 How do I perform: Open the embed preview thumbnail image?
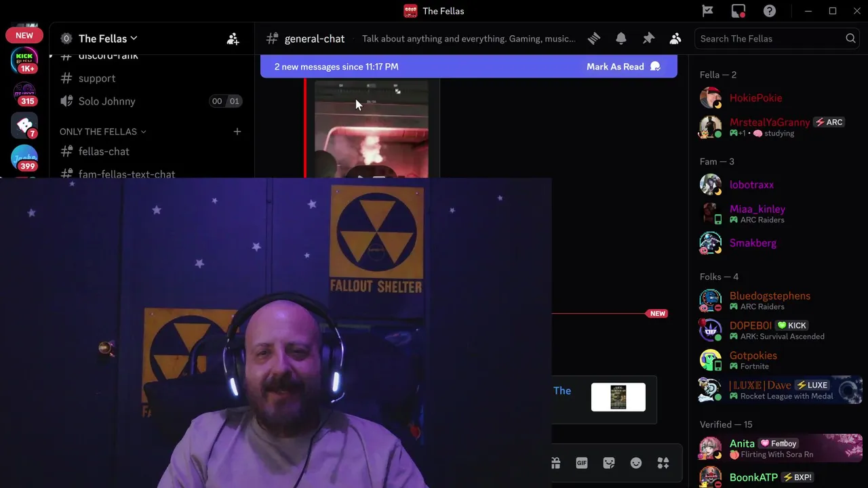point(618,397)
